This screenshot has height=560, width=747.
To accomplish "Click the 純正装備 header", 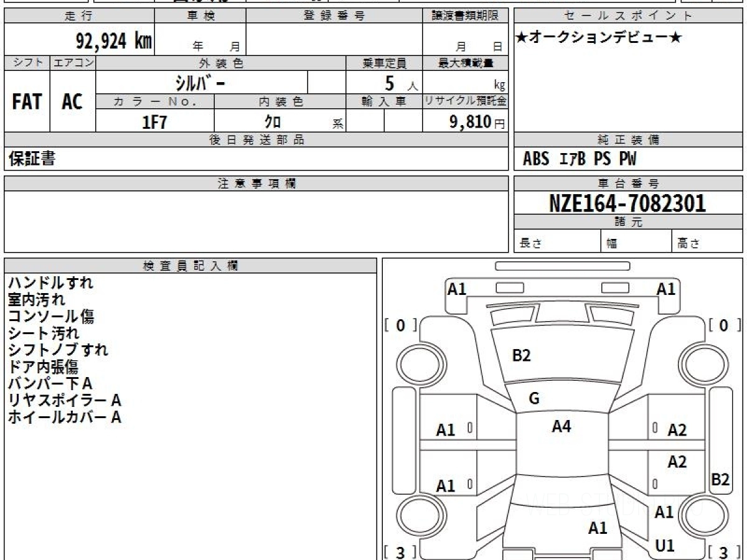I will tap(628, 140).
